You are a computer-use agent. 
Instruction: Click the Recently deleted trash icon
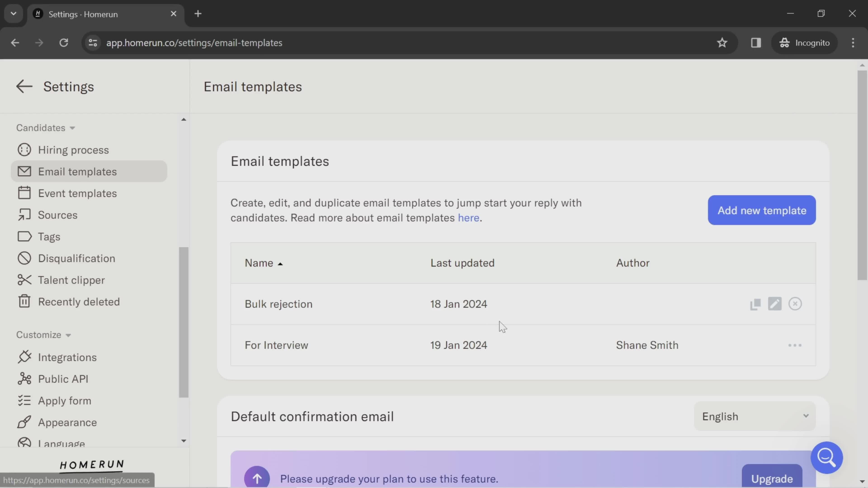(24, 301)
